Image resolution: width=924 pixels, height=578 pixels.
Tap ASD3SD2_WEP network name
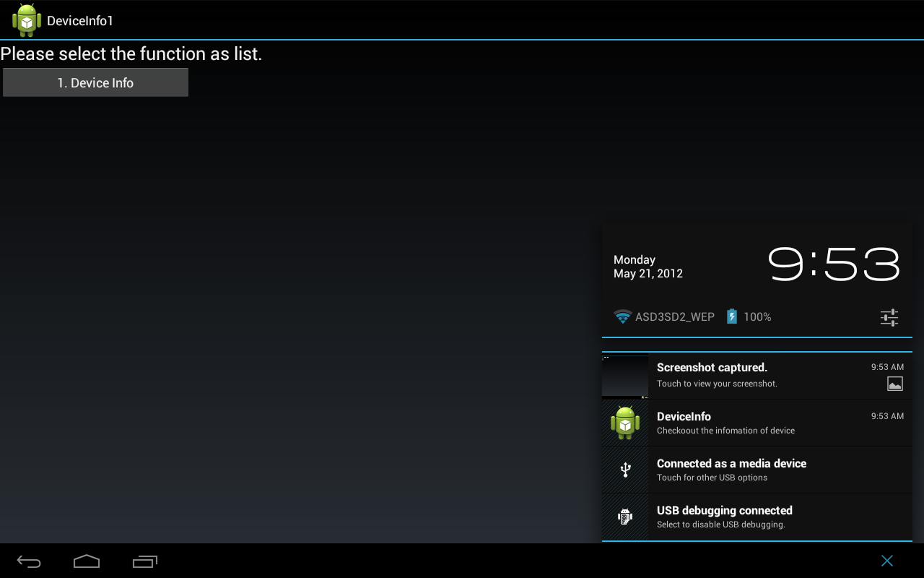[x=675, y=316]
